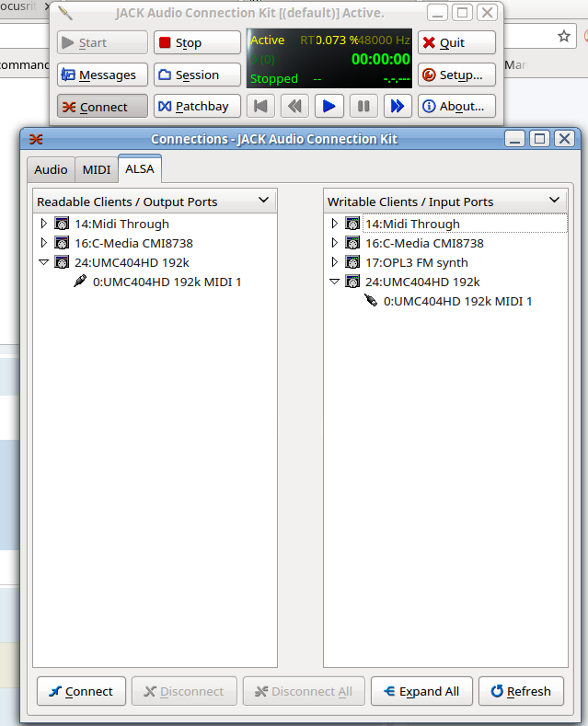Click the red X icon on Quit

429,42
